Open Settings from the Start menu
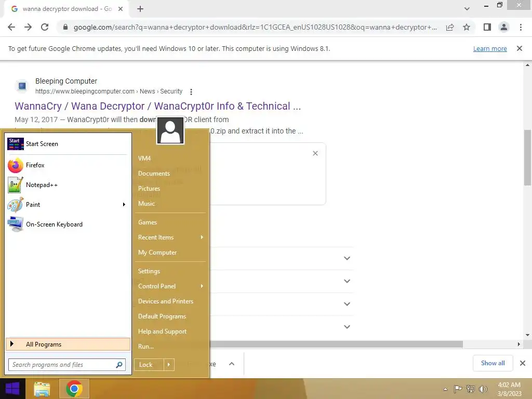This screenshot has width=532, height=399. coord(149,271)
